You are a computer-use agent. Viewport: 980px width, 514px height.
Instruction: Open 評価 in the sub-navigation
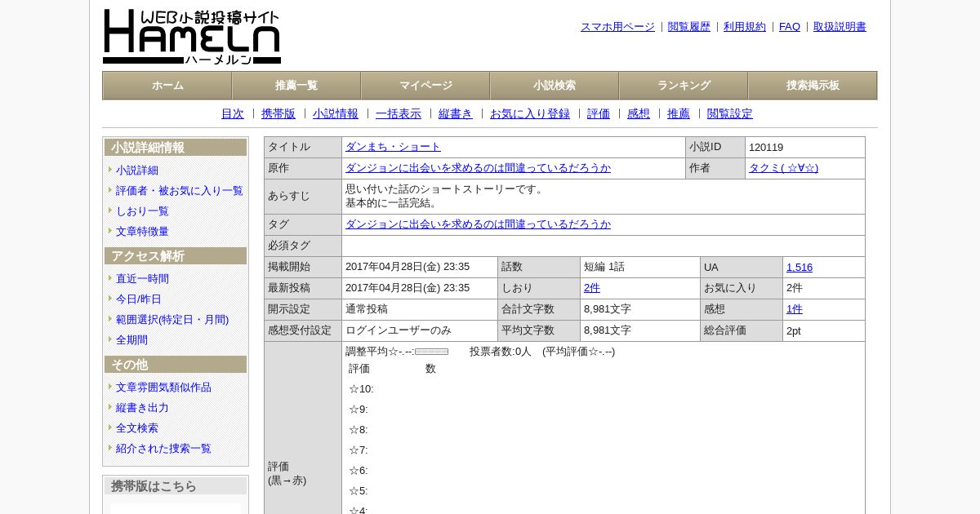point(599,114)
